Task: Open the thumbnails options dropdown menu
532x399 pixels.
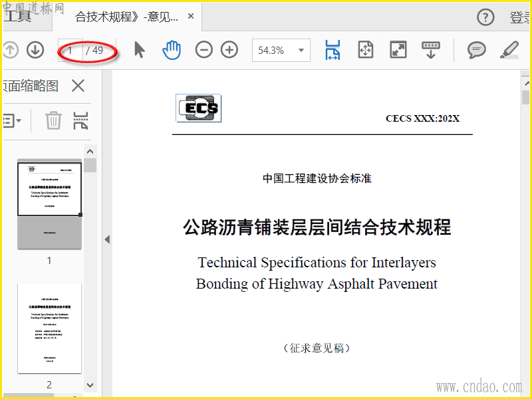Action: pyautogui.click(x=12, y=120)
